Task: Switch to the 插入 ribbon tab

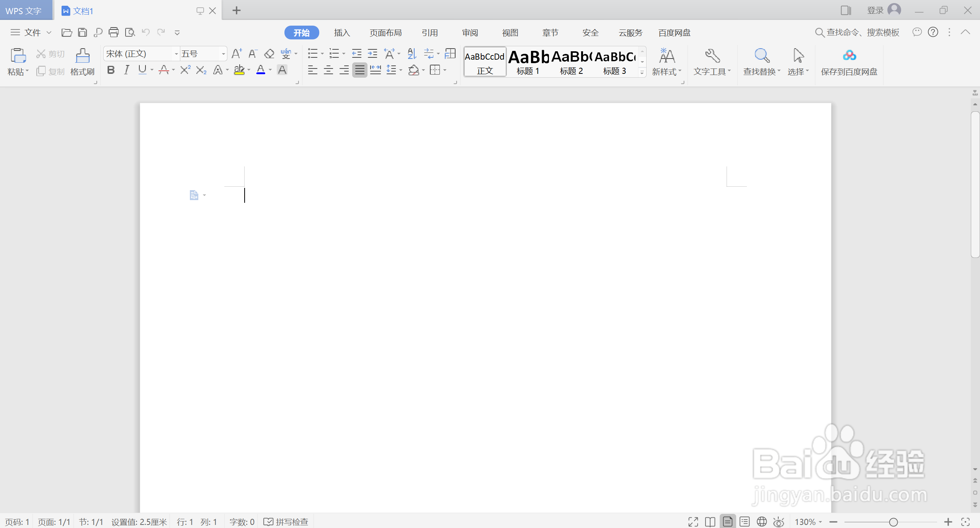Action: 342,33
